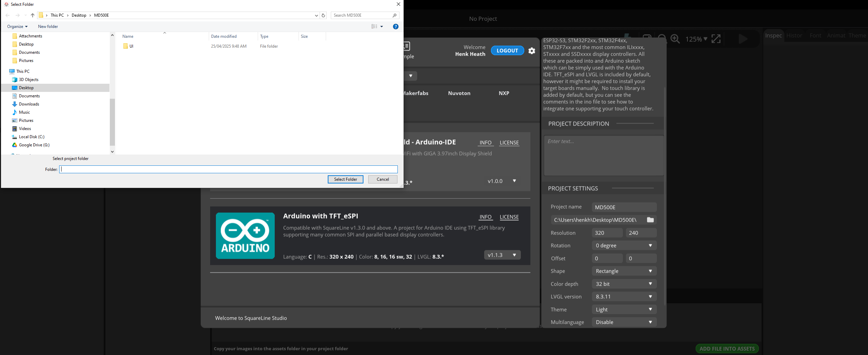Open the Color depth dropdown
This screenshot has width=868, height=355.
point(624,284)
